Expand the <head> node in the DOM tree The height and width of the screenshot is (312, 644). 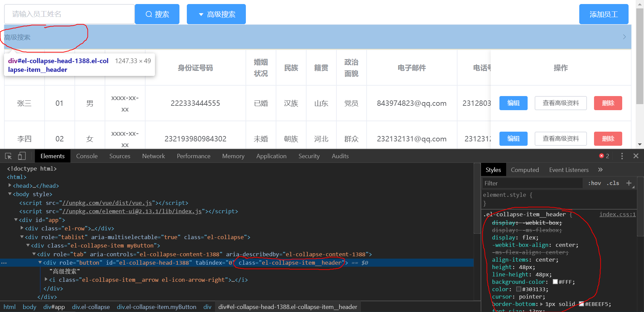(9, 185)
